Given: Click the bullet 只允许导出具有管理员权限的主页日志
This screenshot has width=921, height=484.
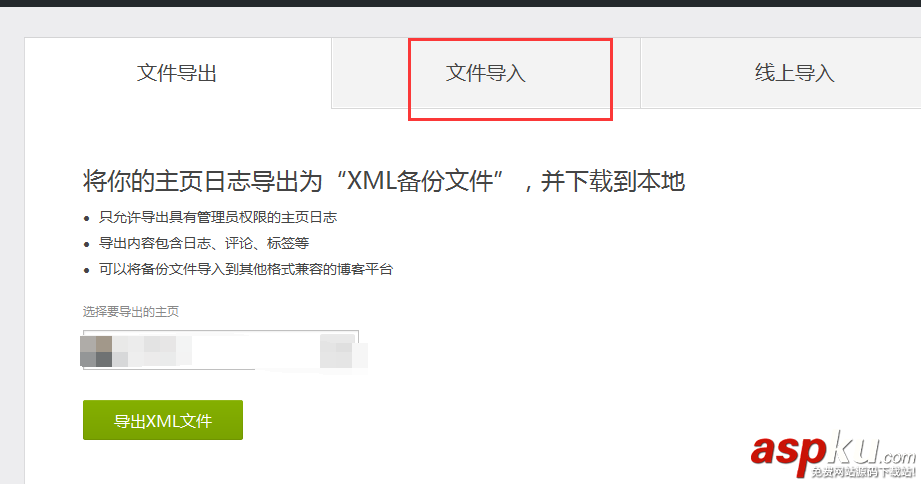Looking at the screenshot, I should point(218,217).
